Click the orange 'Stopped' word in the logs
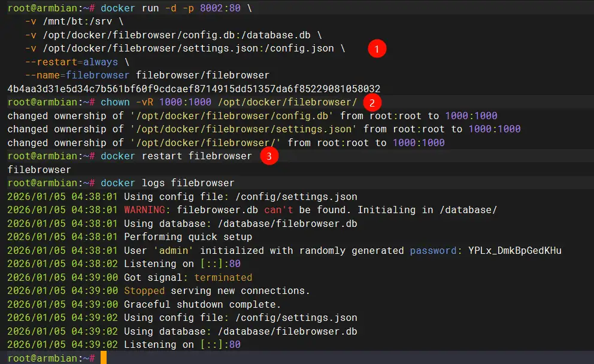The height and width of the screenshot is (364, 594). click(x=144, y=290)
